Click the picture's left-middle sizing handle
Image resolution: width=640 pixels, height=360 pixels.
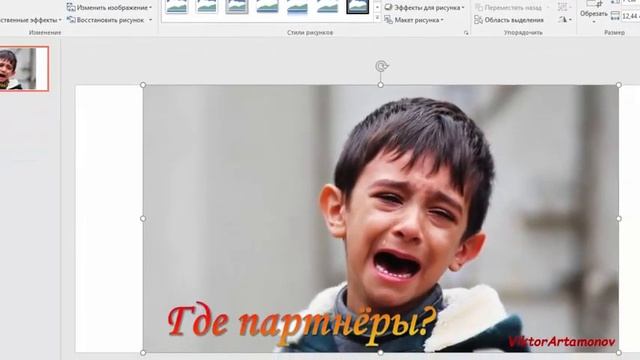click(x=143, y=219)
